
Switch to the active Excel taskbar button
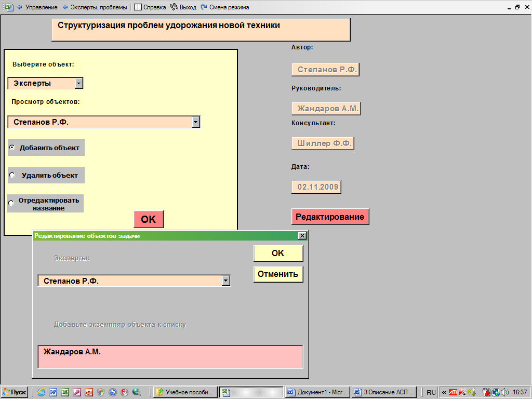(251, 392)
